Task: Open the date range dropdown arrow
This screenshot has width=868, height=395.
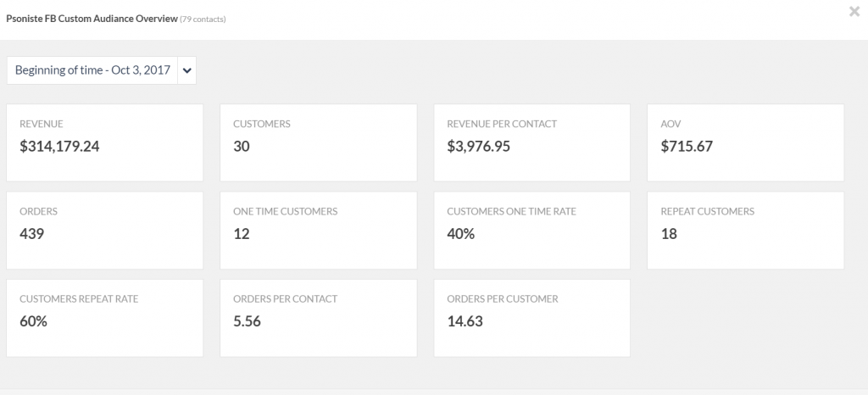Action: coord(187,70)
